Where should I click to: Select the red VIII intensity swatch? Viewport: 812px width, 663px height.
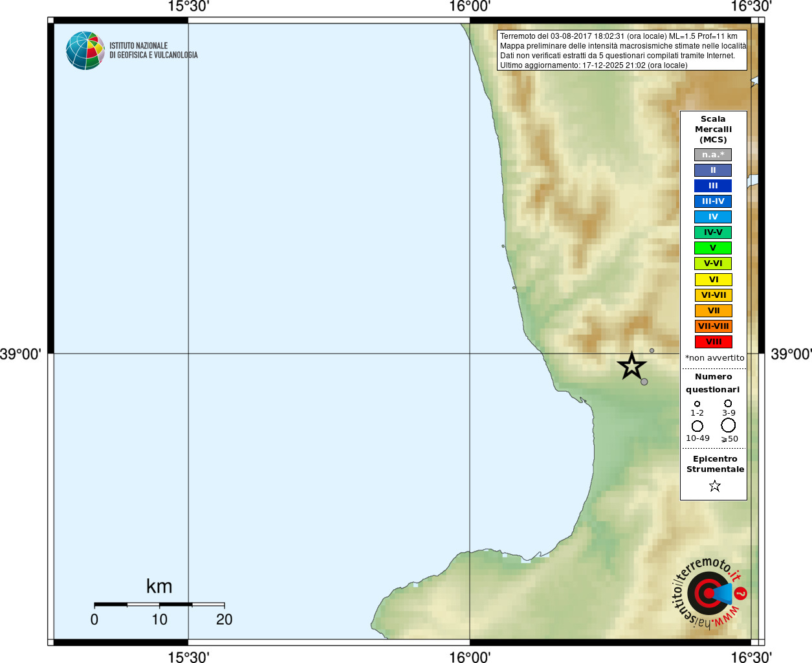click(713, 342)
